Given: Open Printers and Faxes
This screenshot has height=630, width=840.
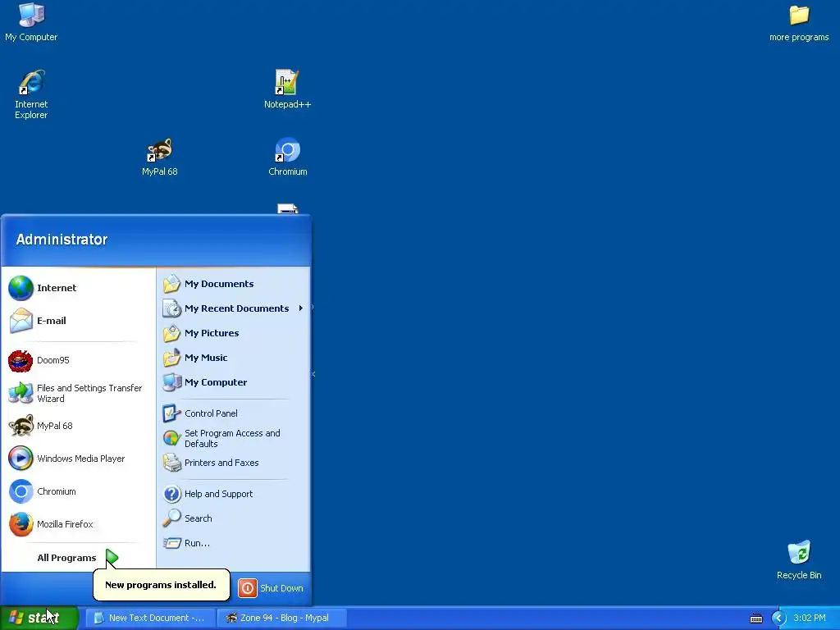Looking at the screenshot, I should coord(234,463).
